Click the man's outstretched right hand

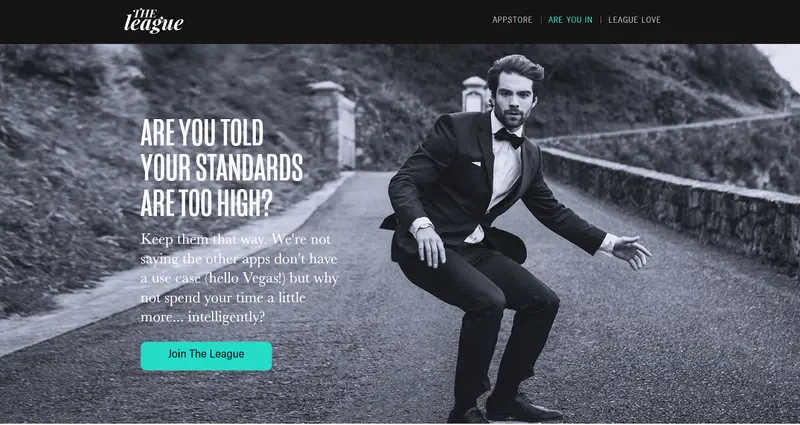(x=632, y=251)
